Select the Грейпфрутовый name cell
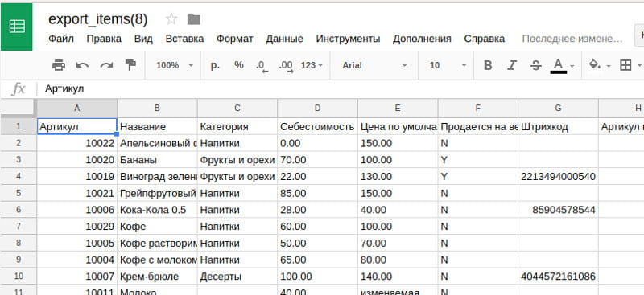The height and width of the screenshot is (295, 644). click(x=157, y=193)
